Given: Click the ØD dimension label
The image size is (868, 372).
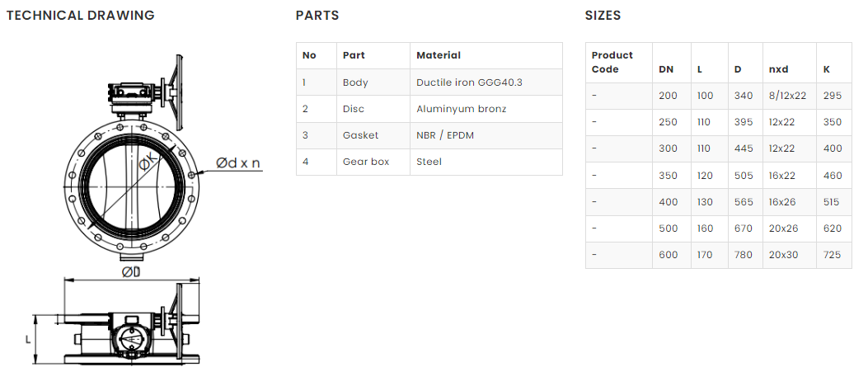Looking at the screenshot, I should click(x=131, y=272).
